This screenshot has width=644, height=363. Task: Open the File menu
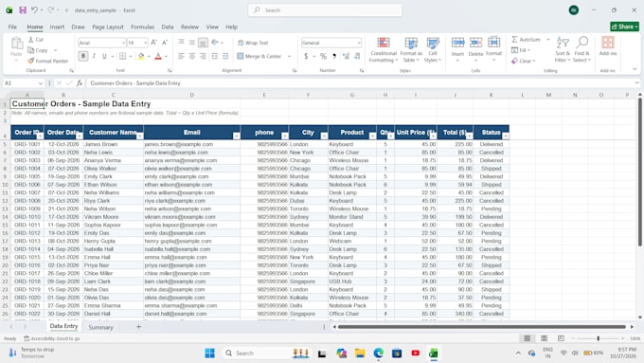12,27
